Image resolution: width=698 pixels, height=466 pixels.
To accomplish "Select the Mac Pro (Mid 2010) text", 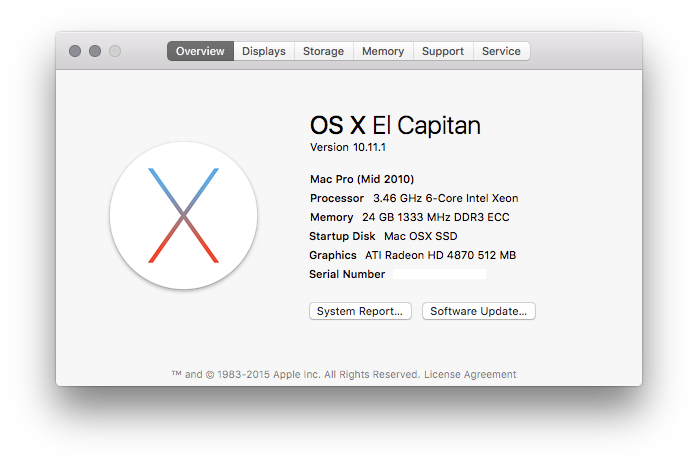I will [x=362, y=179].
